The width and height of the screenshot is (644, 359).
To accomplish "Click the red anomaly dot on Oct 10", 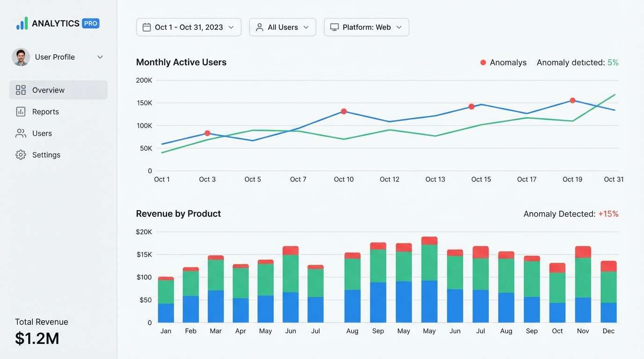I will coord(343,111).
